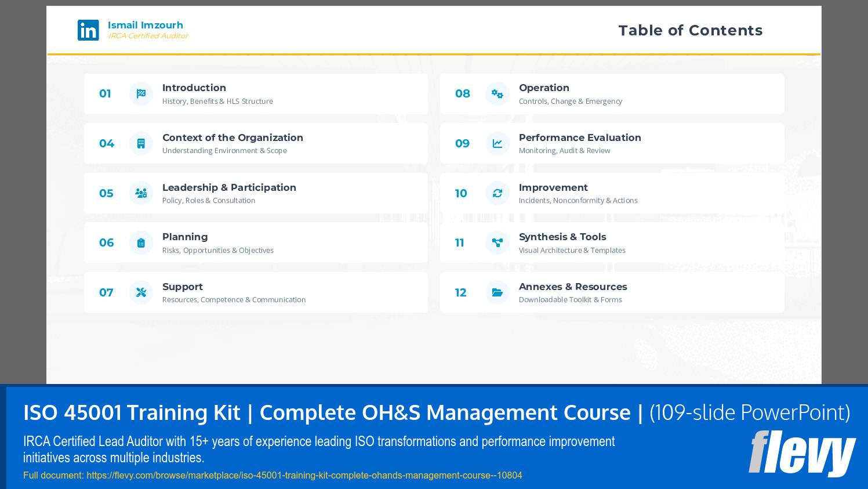Click the Ismail Imzourh profile name
The image size is (868, 489).
144,25
